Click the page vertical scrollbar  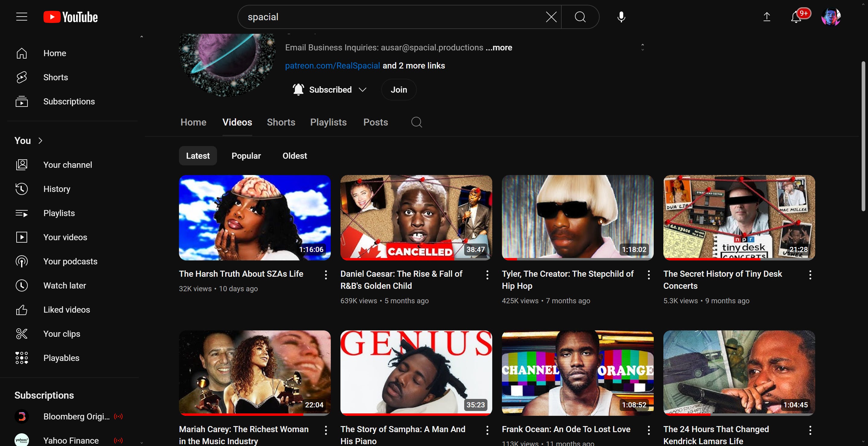pos(863,136)
